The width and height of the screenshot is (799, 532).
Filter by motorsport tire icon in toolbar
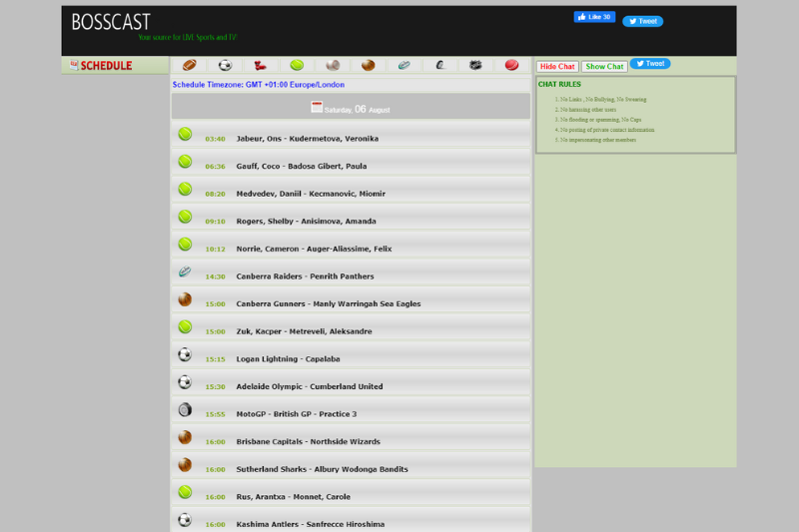(440, 65)
